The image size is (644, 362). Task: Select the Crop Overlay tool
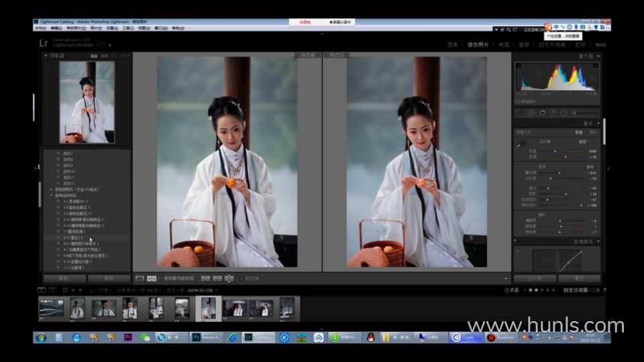click(x=521, y=113)
